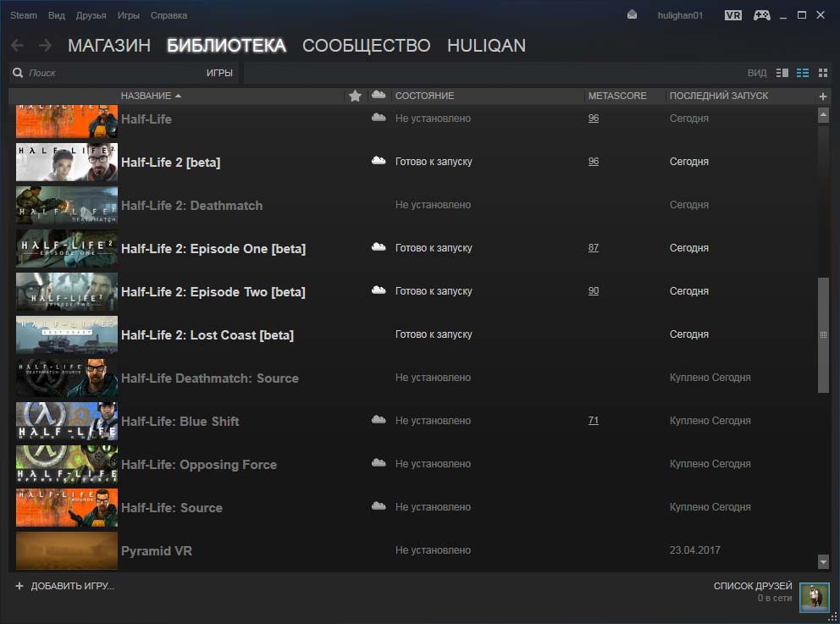Sort games by НАЗВАНИЕ column
The width and height of the screenshot is (840, 624).
coord(150,96)
